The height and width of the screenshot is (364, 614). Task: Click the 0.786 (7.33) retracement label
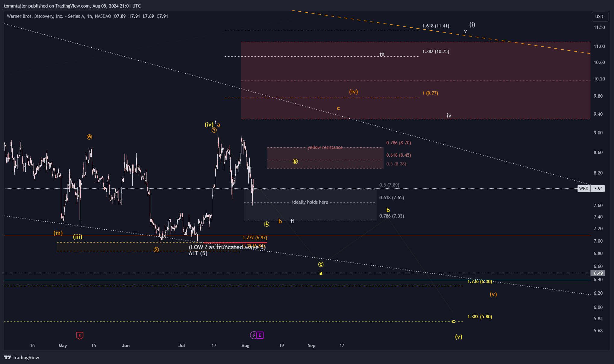tap(392, 216)
